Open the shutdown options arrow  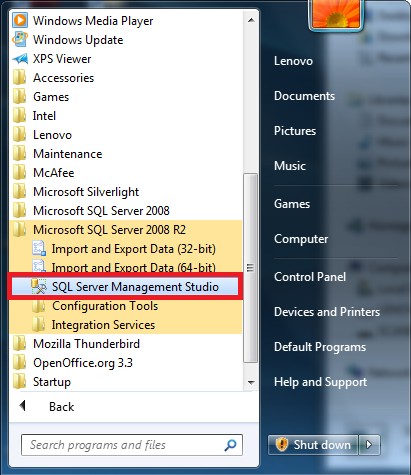click(x=369, y=445)
